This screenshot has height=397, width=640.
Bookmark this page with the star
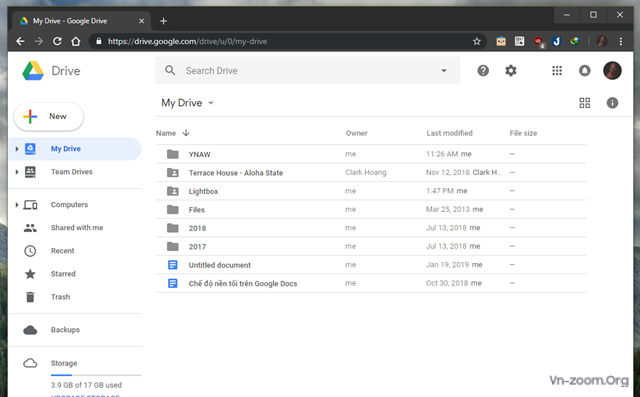(x=476, y=41)
